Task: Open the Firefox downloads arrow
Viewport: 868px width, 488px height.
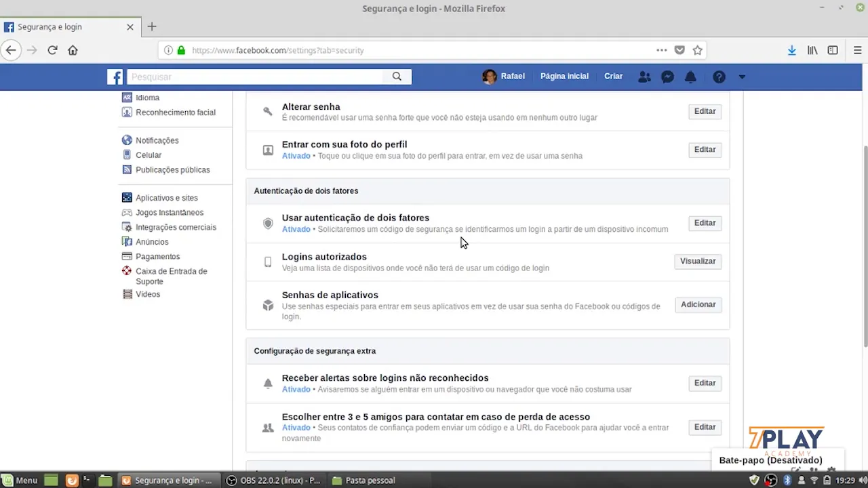Action: click(791, 50)
